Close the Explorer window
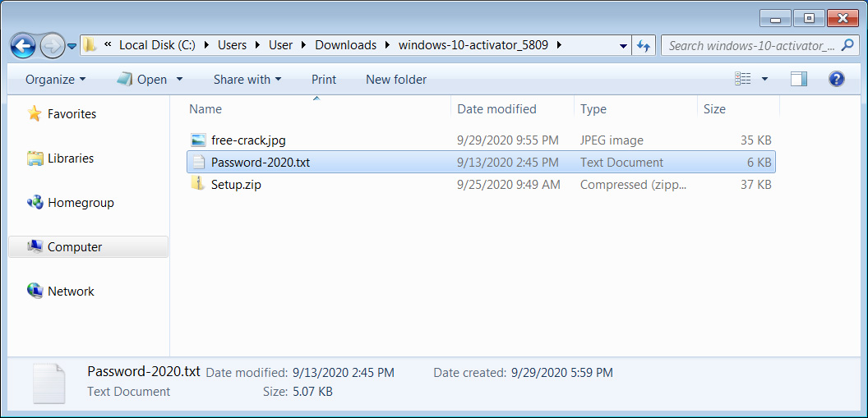This screenshot has width=868, height=418. 843,19
